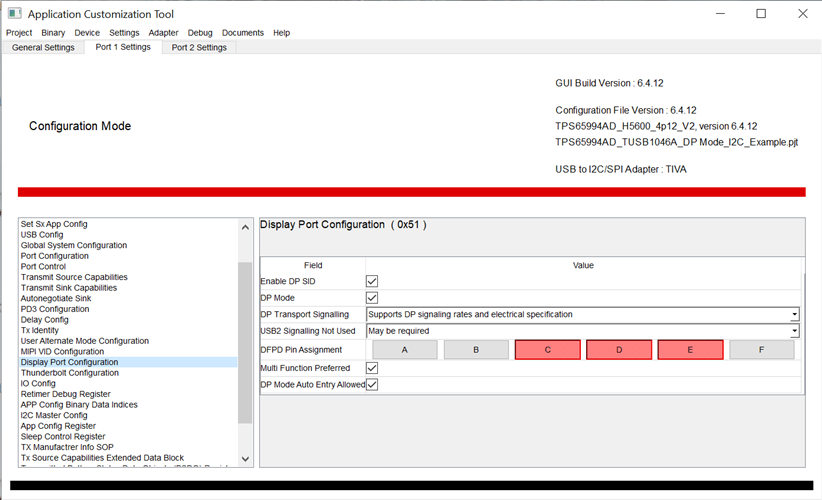Click the list scroll down arrow
Image resolution: width=822 pixels, height=500 pixels.
245,459
